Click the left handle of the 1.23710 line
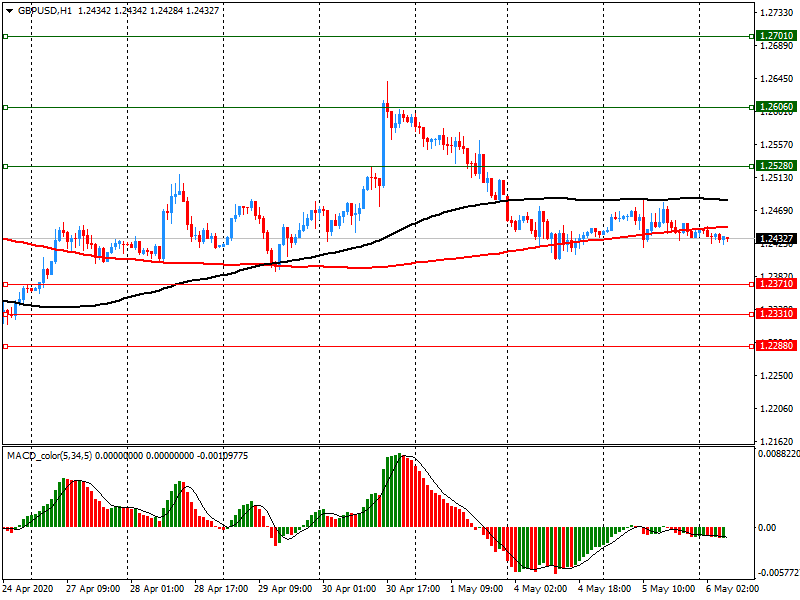The width and height of the screenshot is (800, 600). point(6,285)
